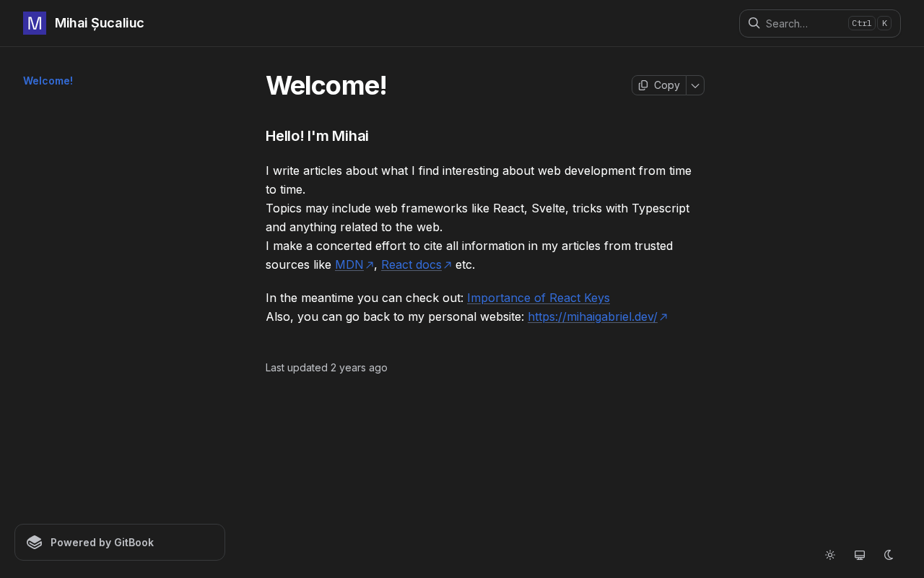
Task: Click the Powered by GitBook badge
Action: pos(120,542)
